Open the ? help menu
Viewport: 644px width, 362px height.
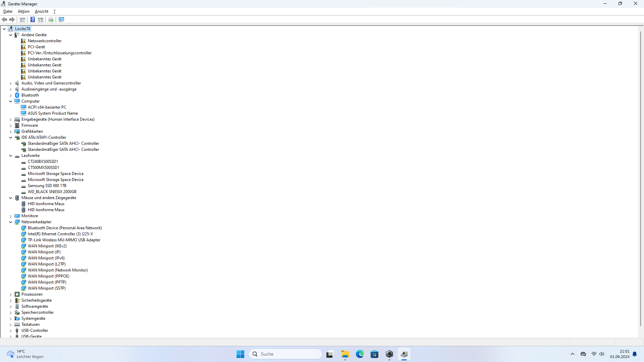pos(54,11)
